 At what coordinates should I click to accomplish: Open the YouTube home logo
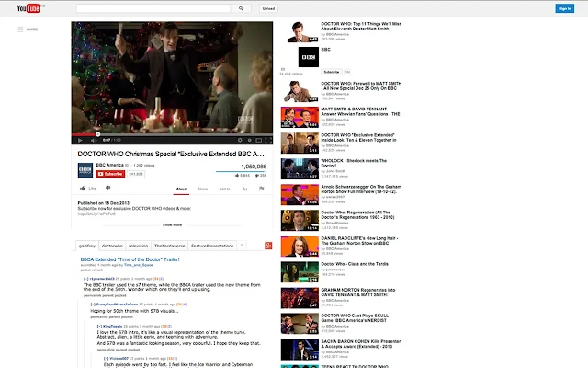(x=28, y=8)
